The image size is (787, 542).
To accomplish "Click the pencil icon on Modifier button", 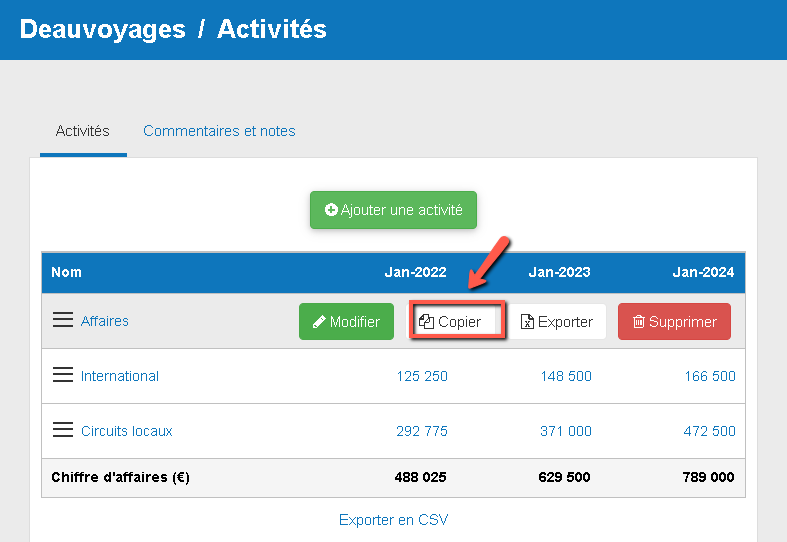I will click(319, 322).
